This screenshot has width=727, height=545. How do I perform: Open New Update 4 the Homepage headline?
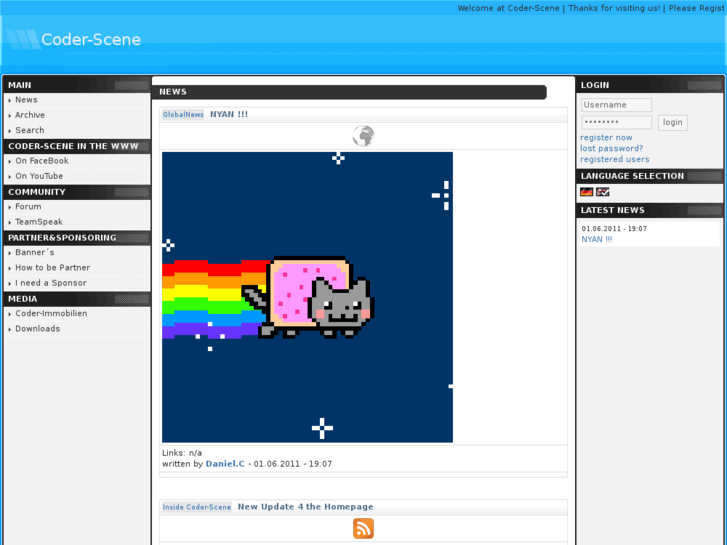[x=306, y=507]
